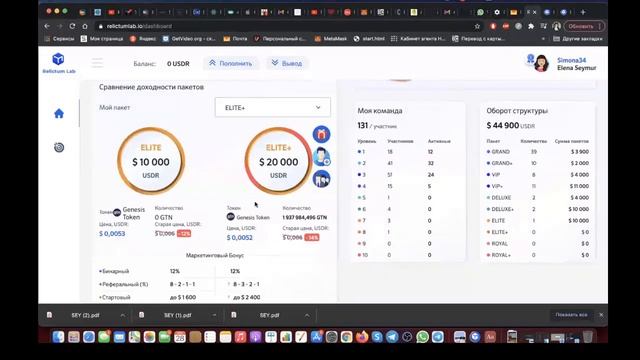Image resolution: width=640 pixels, height=360 pixels.
Task: Toggle the hamburger menu next to logo
Action: tap(97, 63)
